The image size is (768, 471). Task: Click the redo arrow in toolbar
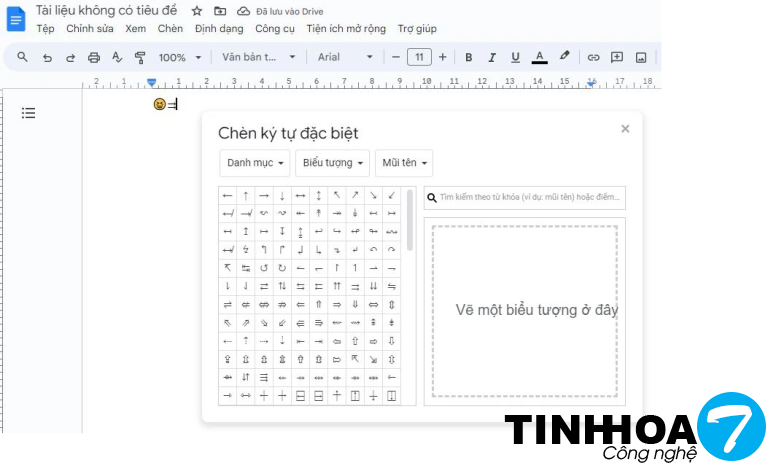pos(70,58)
